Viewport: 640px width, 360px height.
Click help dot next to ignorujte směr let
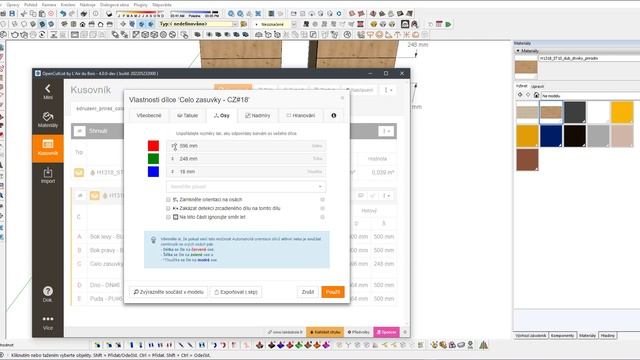click(x=322, y=218)
